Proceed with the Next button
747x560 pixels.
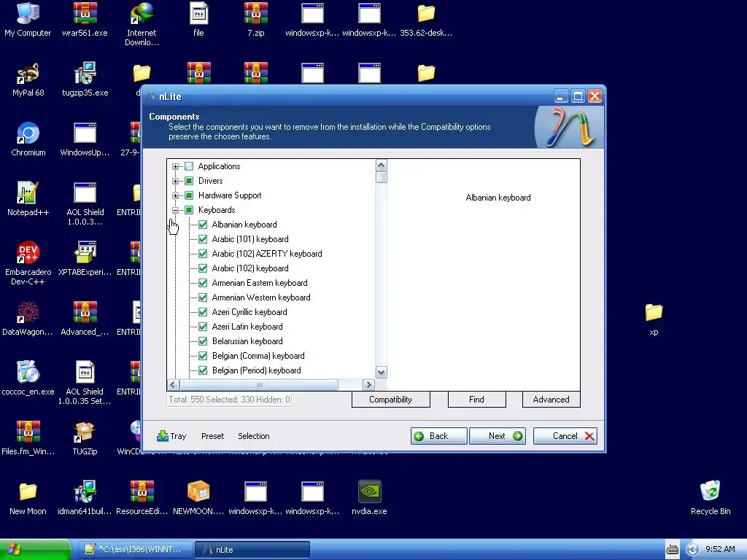[x=498, y=436]
